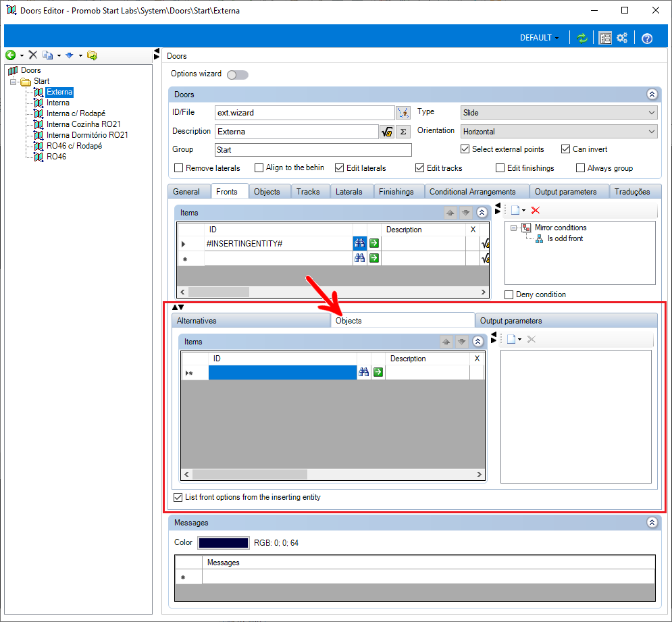Screen dimensions: 672x622
Task: Click green arrow icon in empty Fronts items row
Action: (374, 258)
